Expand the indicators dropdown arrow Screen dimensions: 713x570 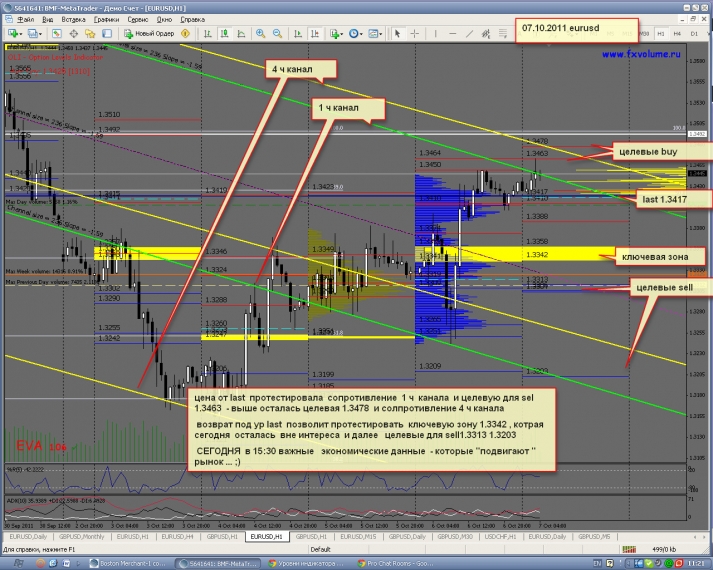click(342, 34)
